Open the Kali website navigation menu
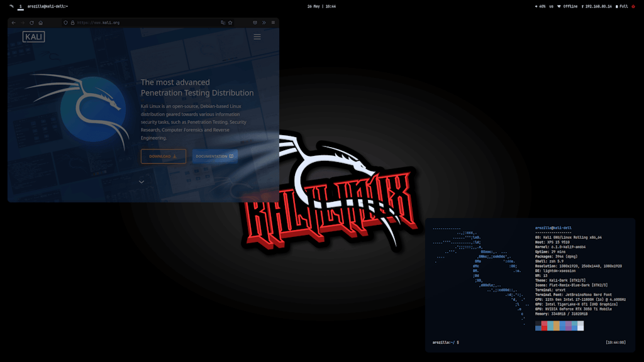Image resolution: width=644 pixels, height=362 pixels. point(257,37)
